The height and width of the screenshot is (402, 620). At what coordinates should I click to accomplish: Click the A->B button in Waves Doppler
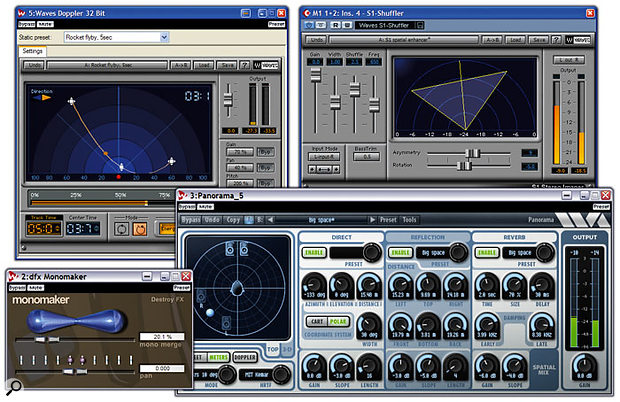pos(180,65)
